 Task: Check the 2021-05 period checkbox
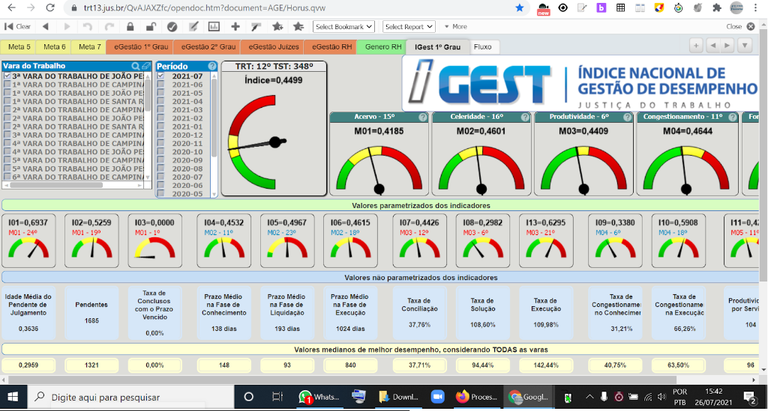pyautogui.click(x=161, y=93)
